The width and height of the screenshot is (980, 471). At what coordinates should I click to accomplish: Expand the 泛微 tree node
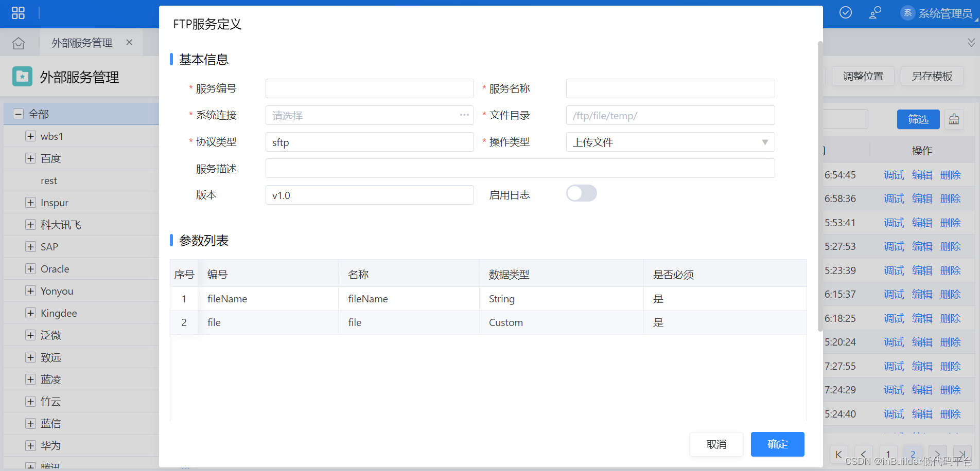click(31, 335)
